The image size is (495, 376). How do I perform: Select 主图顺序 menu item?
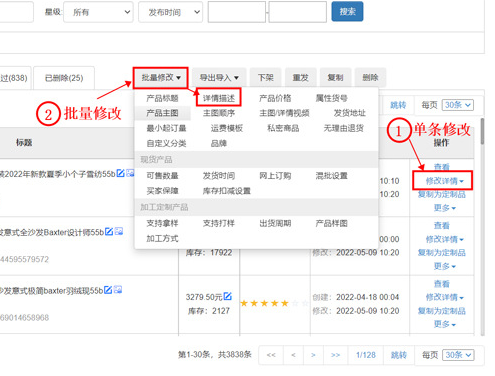[x=219, y=113]
